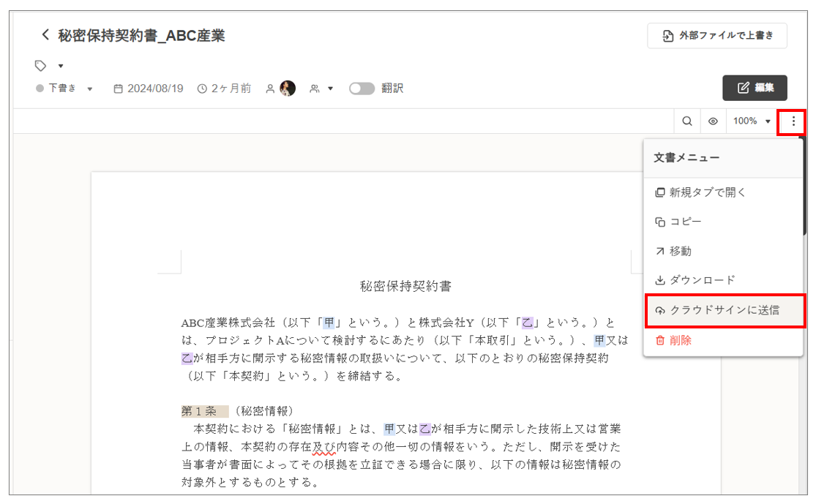The height and width of the screenshot is (504, 816).
Task: Open the document search magnifier icon
Action: coord(686,121)
